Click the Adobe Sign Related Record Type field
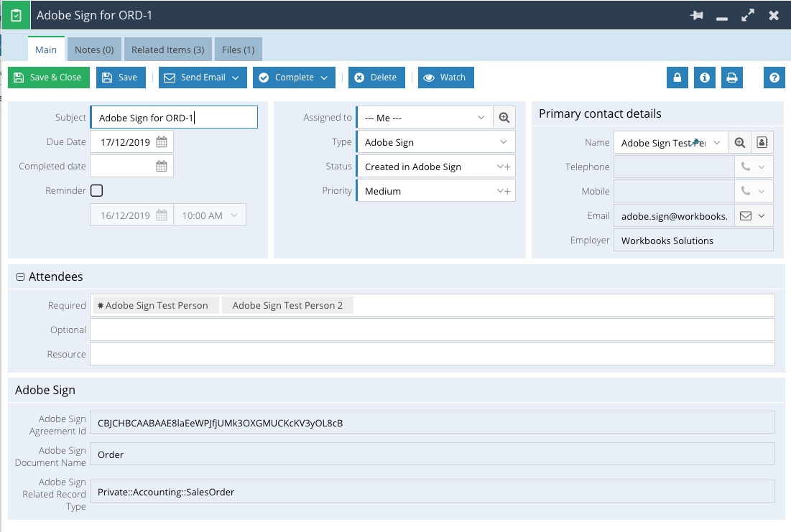 point(432,492)
